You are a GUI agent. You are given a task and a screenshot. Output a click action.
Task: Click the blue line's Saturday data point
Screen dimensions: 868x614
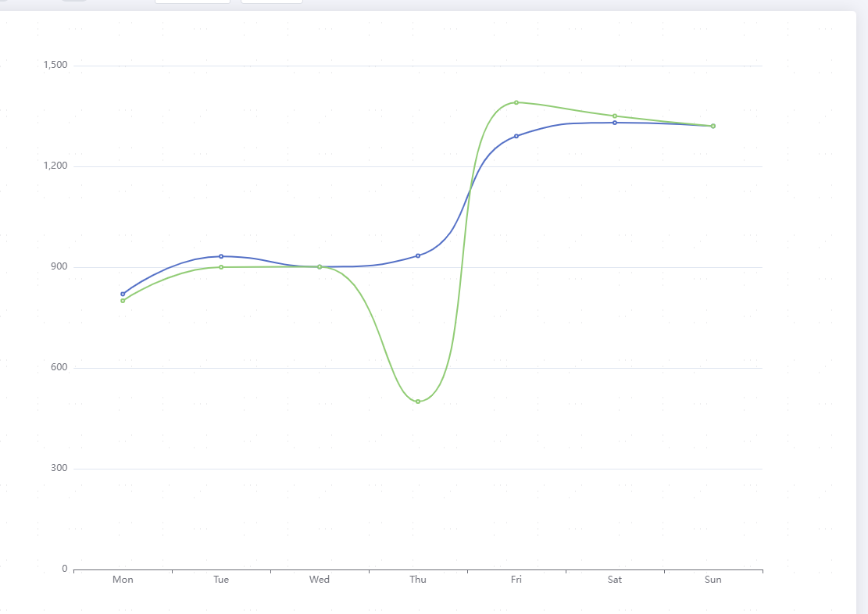pyautogui.click(x=615, y=123)
